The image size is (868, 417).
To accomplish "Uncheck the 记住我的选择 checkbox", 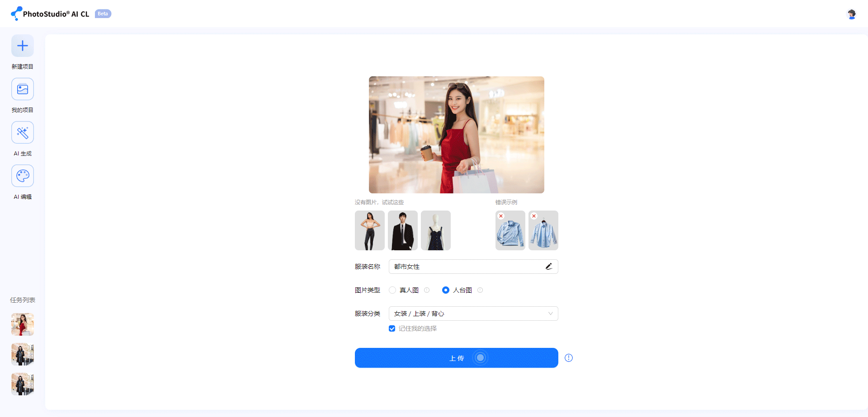I will [392, 328].
